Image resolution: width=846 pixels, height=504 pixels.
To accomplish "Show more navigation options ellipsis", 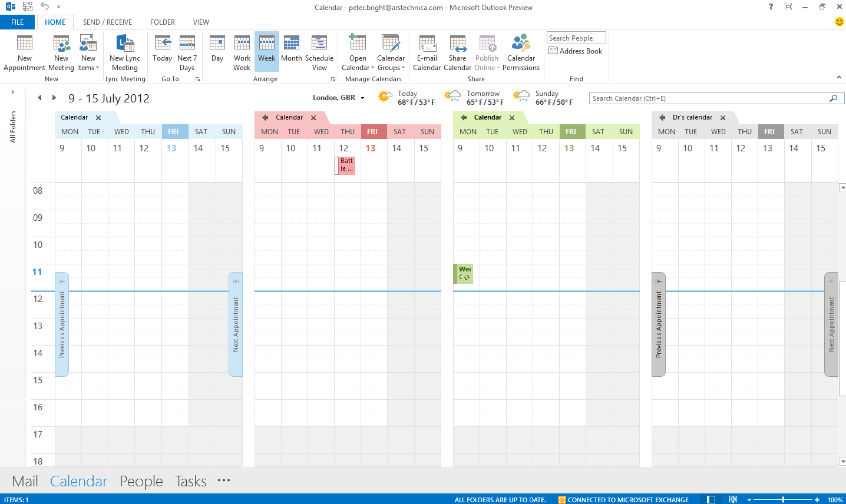I will click(x=224, y=480).
